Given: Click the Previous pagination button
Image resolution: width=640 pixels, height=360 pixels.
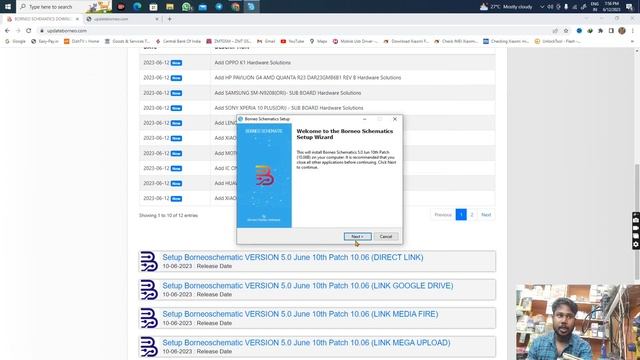Looking at the screenshot, I should pos(443,215).
